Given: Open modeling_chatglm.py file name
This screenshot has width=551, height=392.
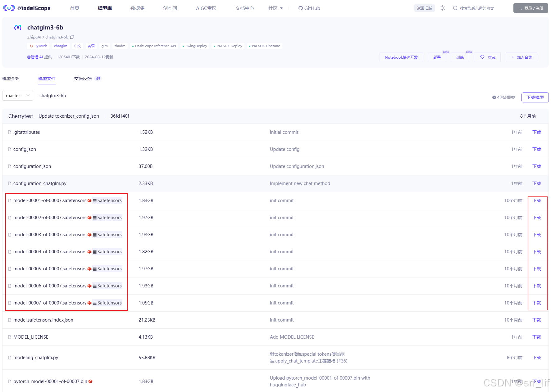Looking at the screenshot, I should click(36, 358).
